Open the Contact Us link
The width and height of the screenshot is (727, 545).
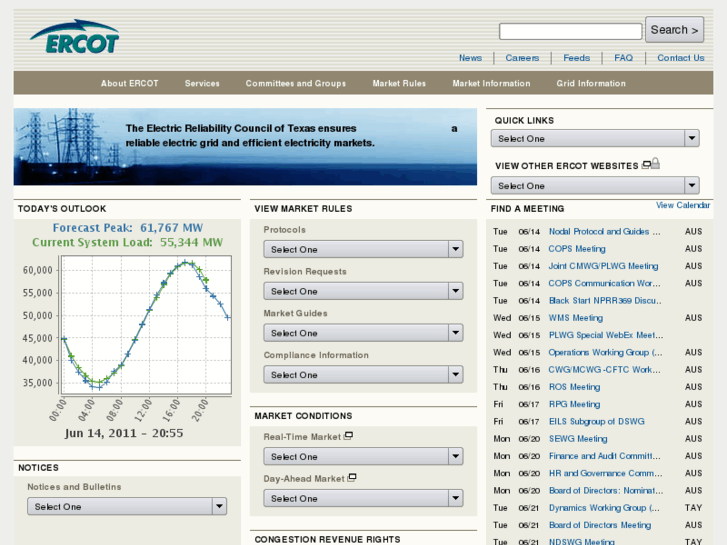pos(681,58)
